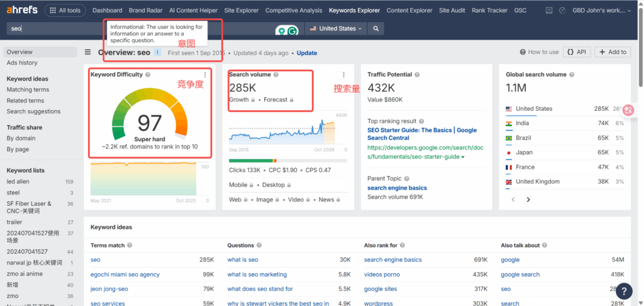Viewport: 644px width, 306px height.
Task: Select Matching terms in sidebar
Action: click(28, 90)
